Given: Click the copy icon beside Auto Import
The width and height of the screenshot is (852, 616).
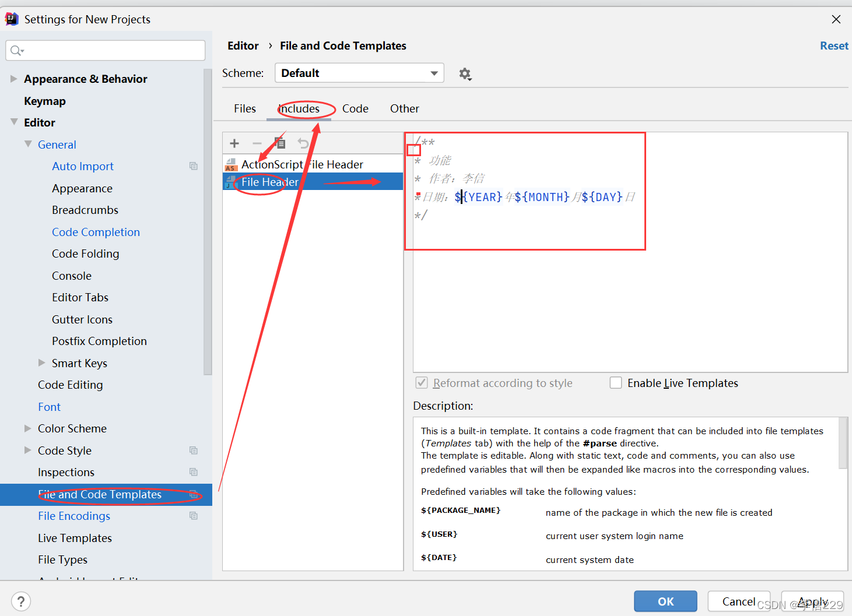Looking at the screenshot, I should (194, 166).
